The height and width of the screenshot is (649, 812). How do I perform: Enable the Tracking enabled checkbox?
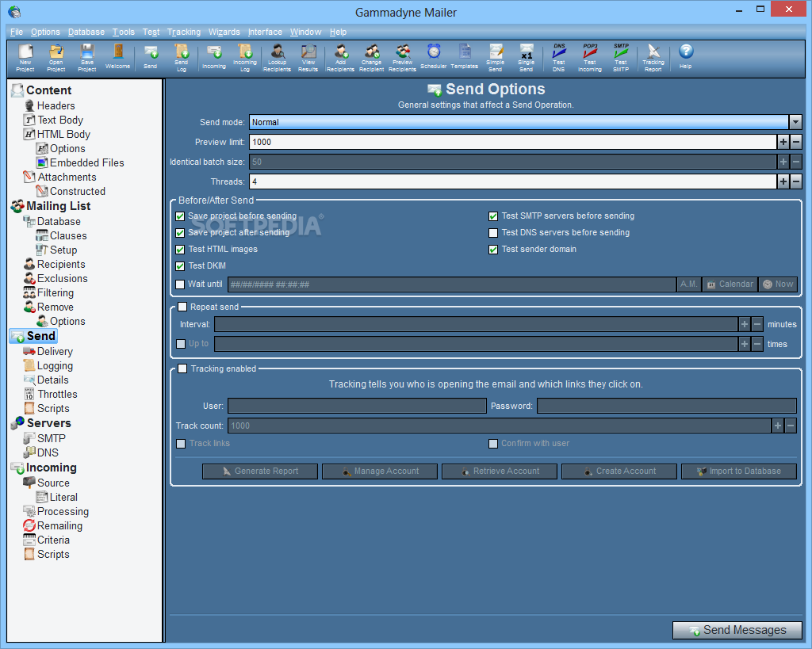(182, 368)
